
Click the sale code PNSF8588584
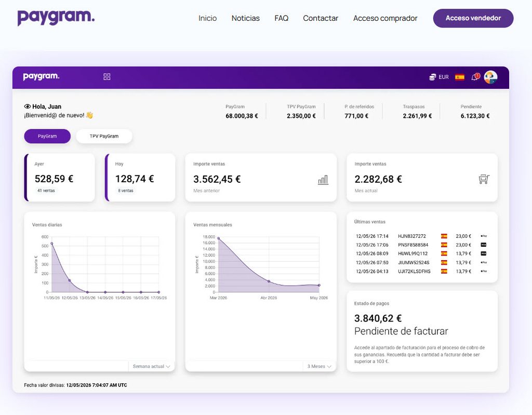[413, 245]
